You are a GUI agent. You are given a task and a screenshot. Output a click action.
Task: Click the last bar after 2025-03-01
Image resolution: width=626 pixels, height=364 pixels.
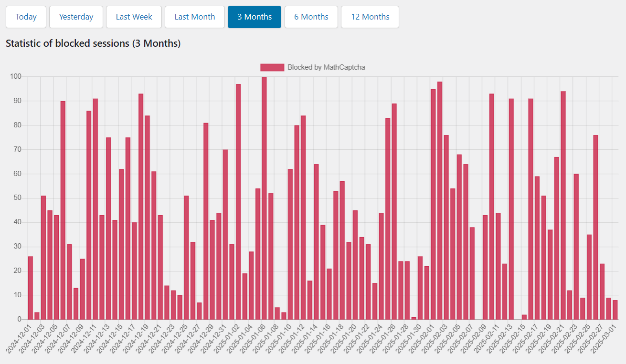click(615, 310)
